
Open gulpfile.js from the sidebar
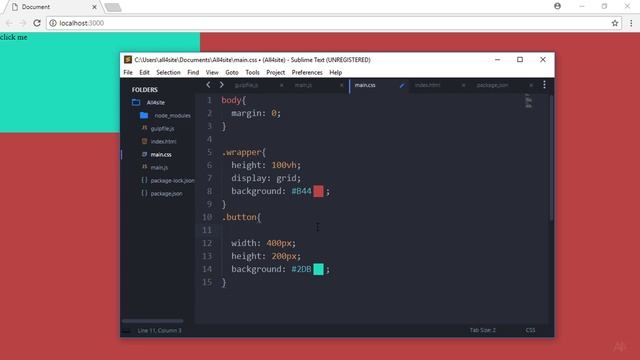162,129
